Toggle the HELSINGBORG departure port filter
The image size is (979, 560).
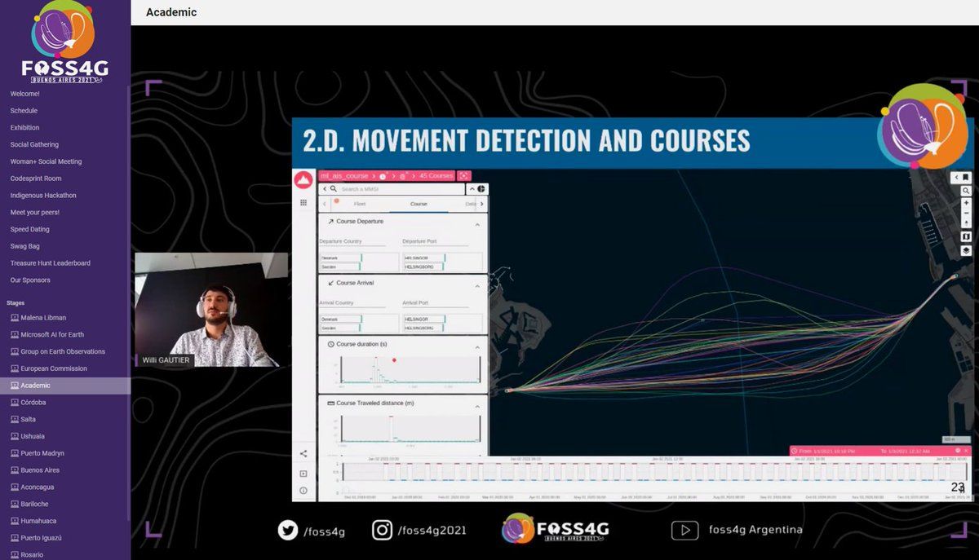[x=423, y=267]
